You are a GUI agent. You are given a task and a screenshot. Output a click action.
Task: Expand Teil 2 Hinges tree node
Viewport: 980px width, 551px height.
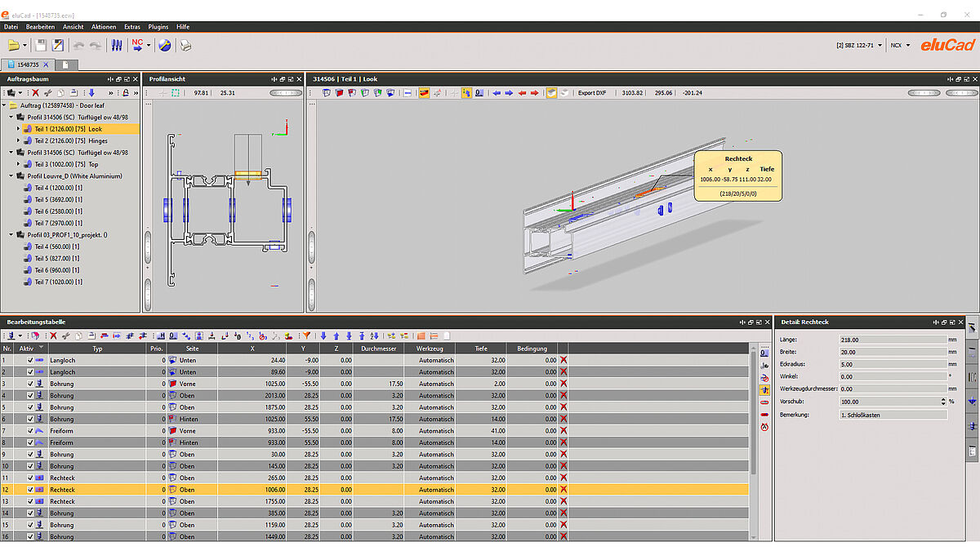point(18,140)
